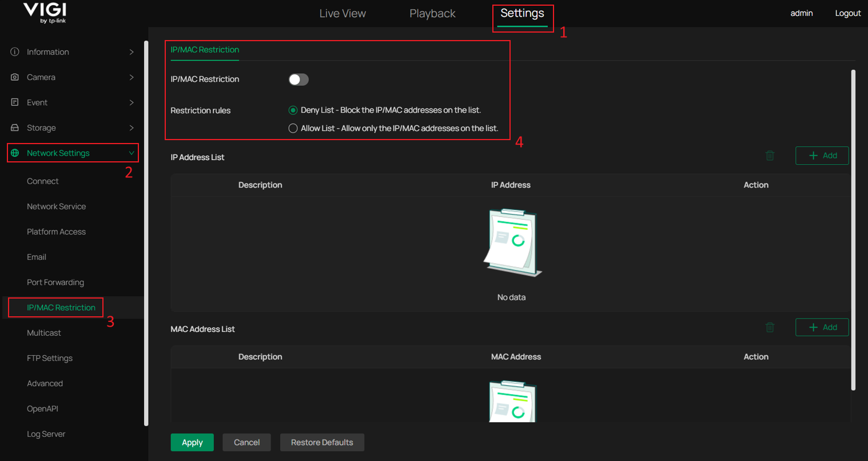This screenshot has height=461, width=868.
Task: Click the admin username
Action: point(802,13)
